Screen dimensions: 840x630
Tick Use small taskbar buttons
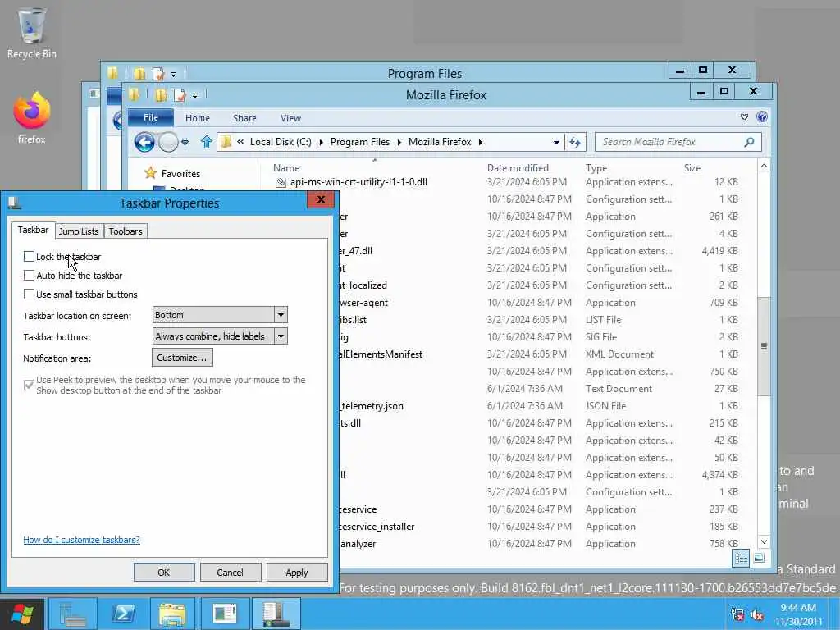pos(29,294)
